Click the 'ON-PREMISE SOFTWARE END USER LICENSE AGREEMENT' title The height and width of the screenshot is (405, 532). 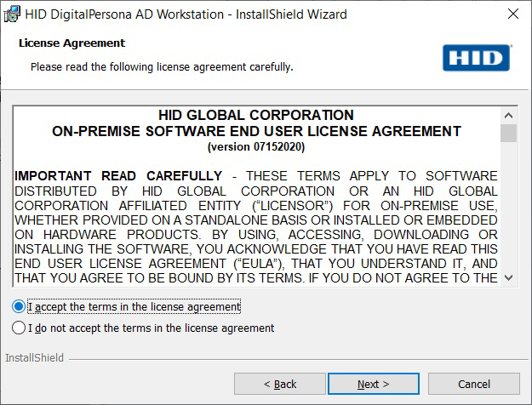click(x=256, y=132)
